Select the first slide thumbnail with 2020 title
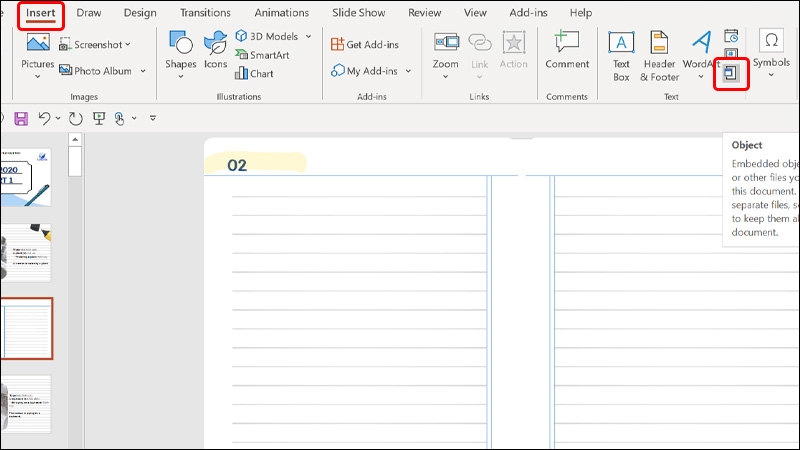This screenshot has height=450, width=800. [26, 177]
